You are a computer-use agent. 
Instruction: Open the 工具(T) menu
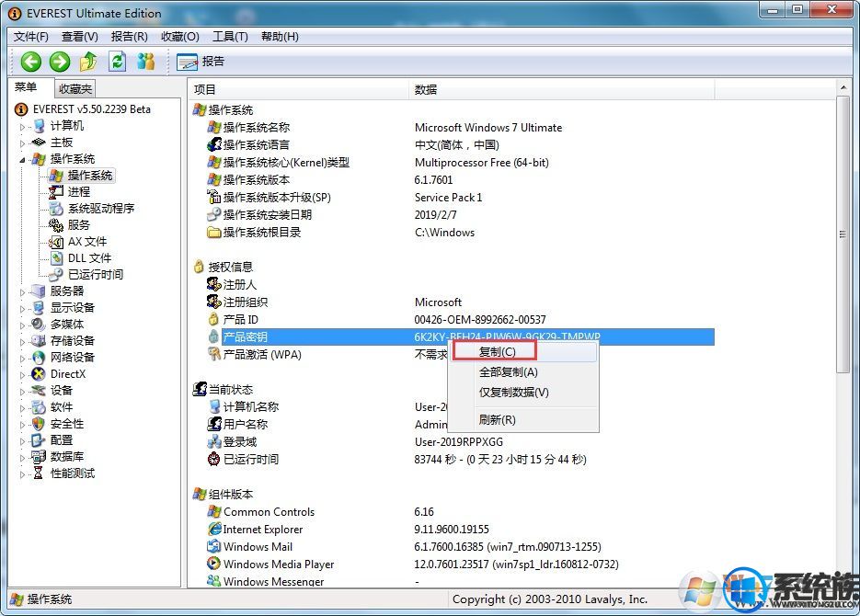[230, 37]
